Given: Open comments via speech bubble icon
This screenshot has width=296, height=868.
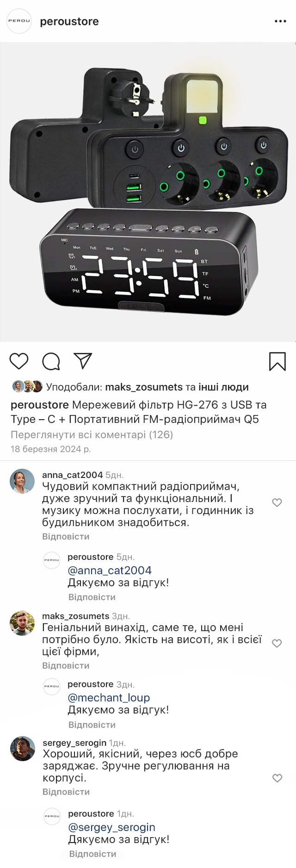Looking at the screenshot, I should coord(51,361).
